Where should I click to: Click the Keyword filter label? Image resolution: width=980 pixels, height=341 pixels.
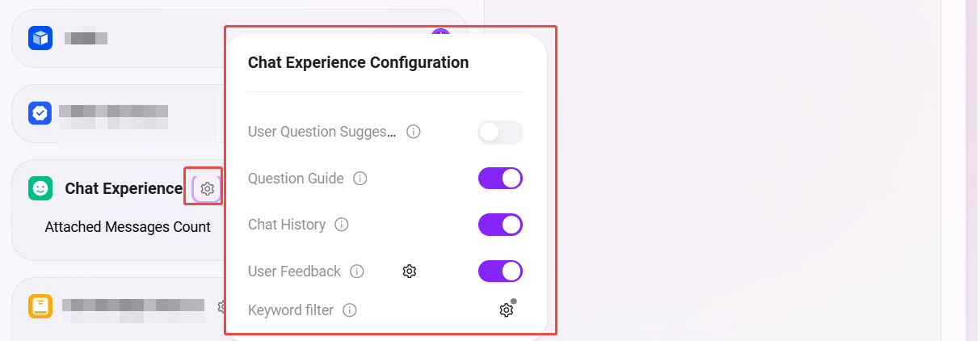(291, 310)
